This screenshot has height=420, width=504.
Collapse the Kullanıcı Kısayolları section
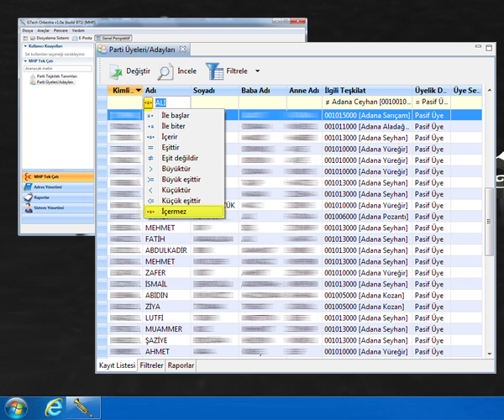25,46
